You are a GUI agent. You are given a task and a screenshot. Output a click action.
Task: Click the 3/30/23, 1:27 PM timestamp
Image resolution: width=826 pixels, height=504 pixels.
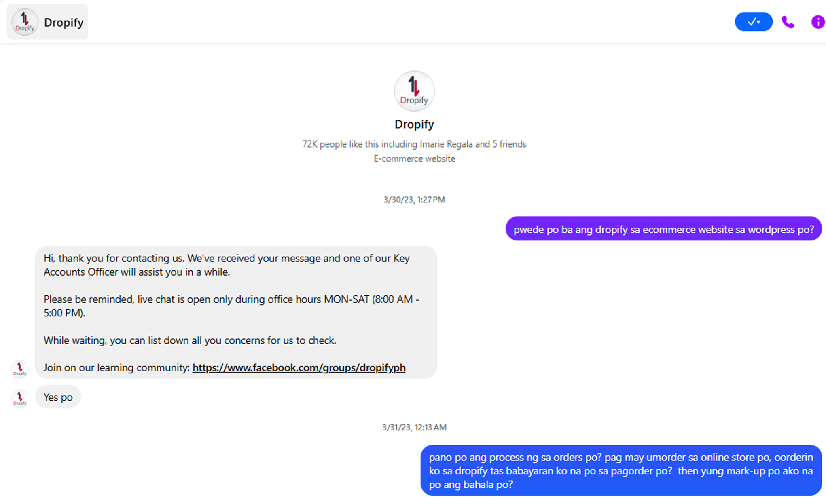[x=414, y=200]
